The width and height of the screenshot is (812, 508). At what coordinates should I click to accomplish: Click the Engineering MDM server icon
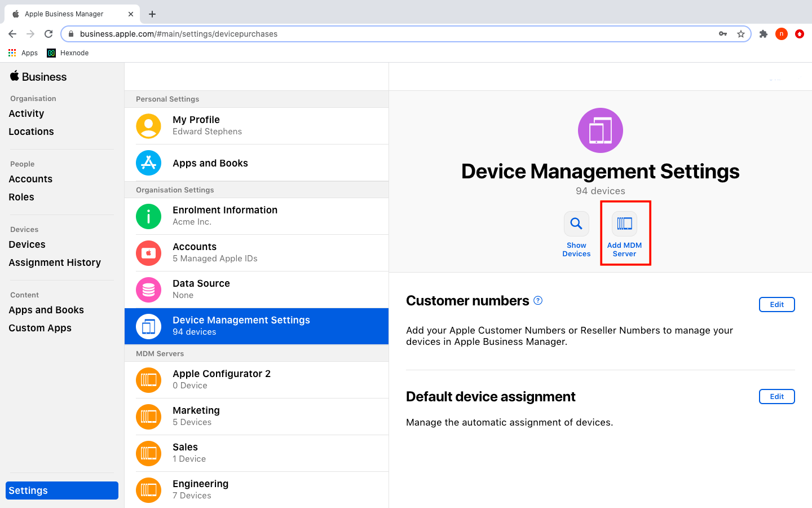click(x=148, y=490)
